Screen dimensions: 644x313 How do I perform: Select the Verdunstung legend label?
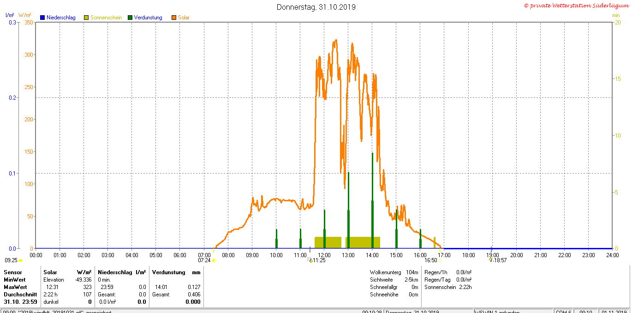148,18
